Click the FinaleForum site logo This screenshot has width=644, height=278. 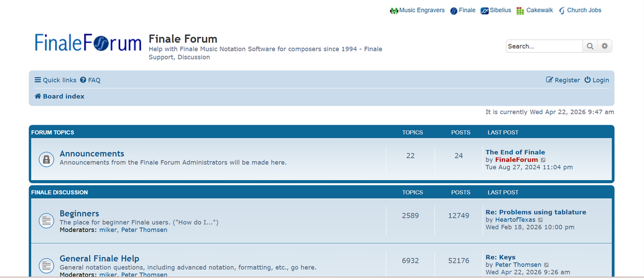tap(88, 43)
